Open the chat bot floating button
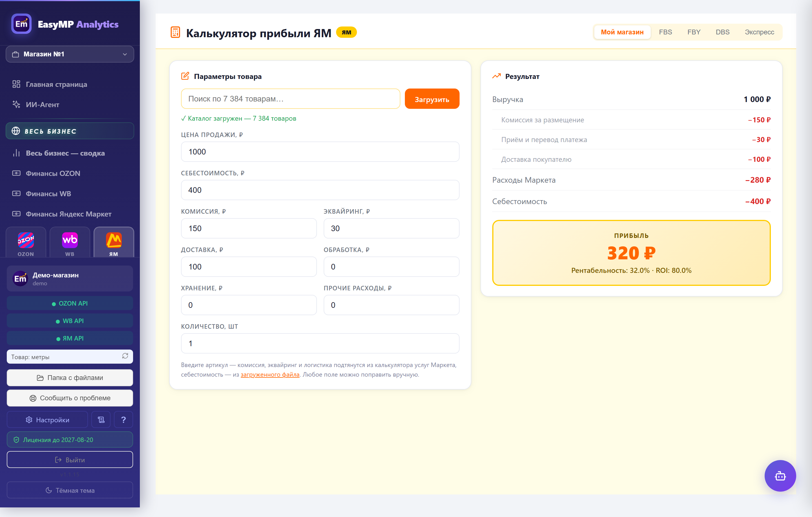 click(x=780, y=476)
